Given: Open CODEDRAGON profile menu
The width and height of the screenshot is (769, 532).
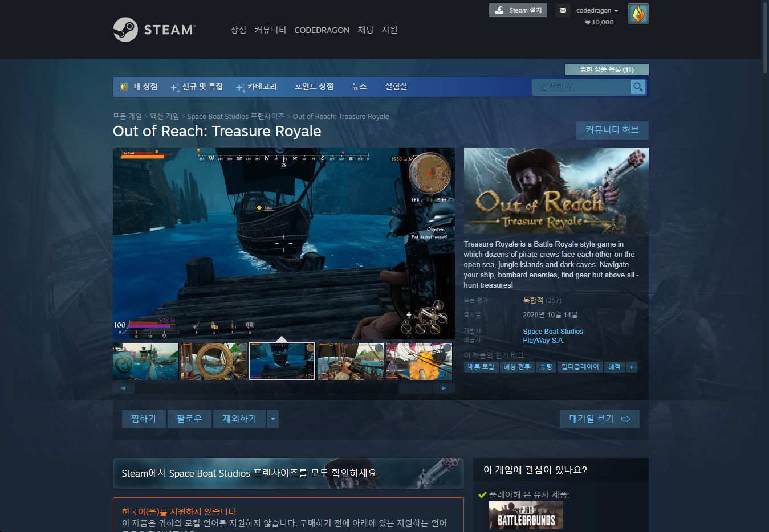Looking at the screenshot, I should click(x=322, y=30).
